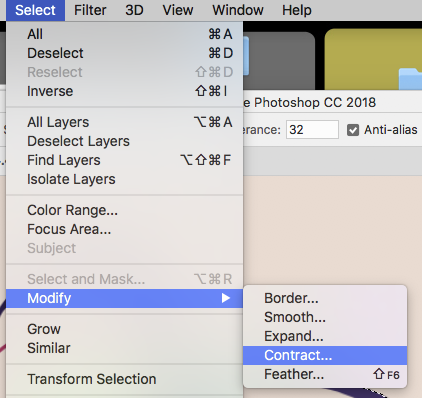Expand the Modify submenu arrow

point(226,298)
